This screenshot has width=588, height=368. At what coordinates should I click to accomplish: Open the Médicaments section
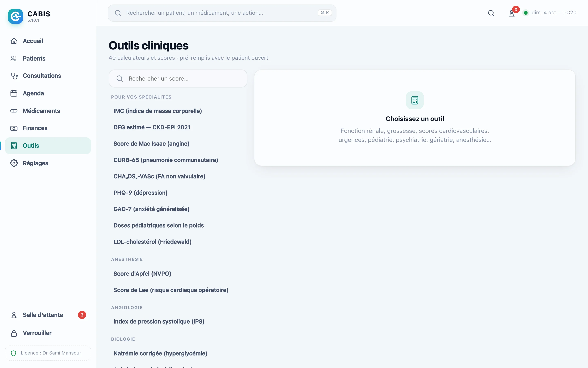[x=48, y=111]
